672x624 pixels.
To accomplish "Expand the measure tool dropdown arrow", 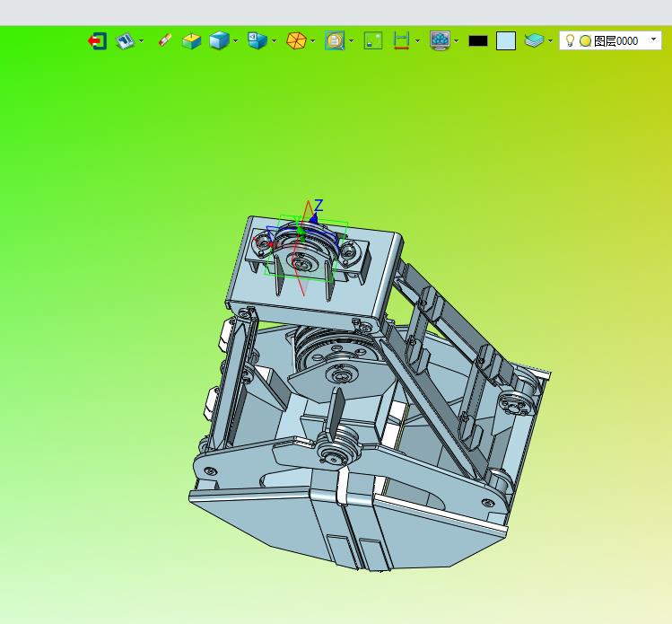I will (417, 41).
